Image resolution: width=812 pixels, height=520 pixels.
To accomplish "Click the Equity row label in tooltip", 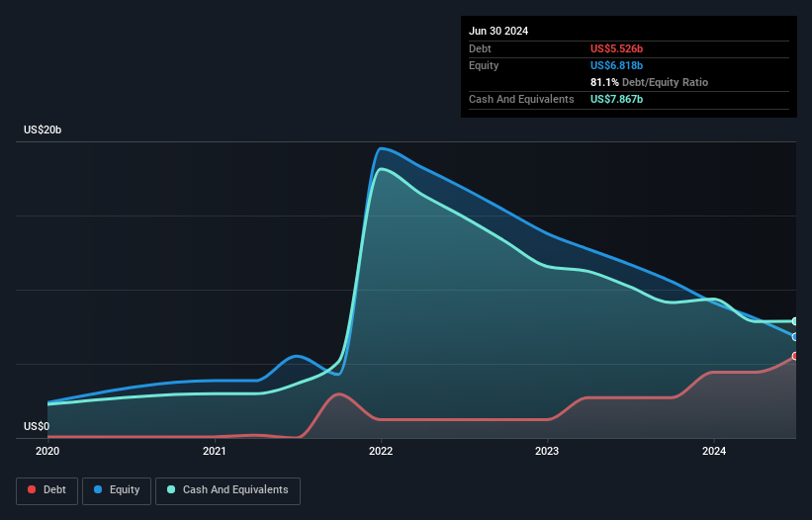I will (484, 65).
